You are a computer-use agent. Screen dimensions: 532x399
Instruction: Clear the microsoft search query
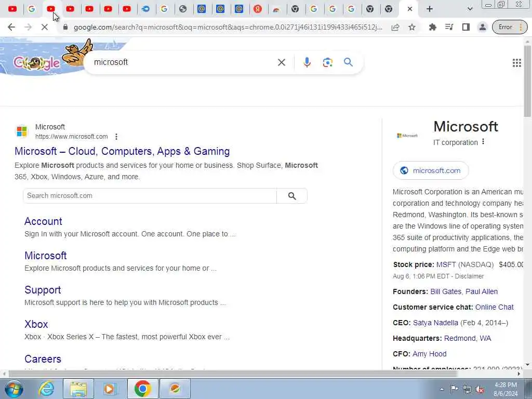[x=281, y=62]
